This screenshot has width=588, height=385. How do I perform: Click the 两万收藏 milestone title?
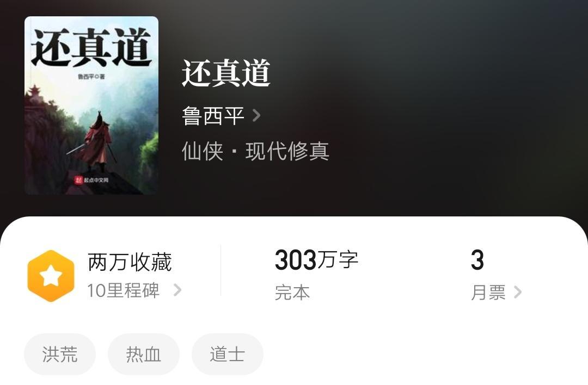click(130, 262)
